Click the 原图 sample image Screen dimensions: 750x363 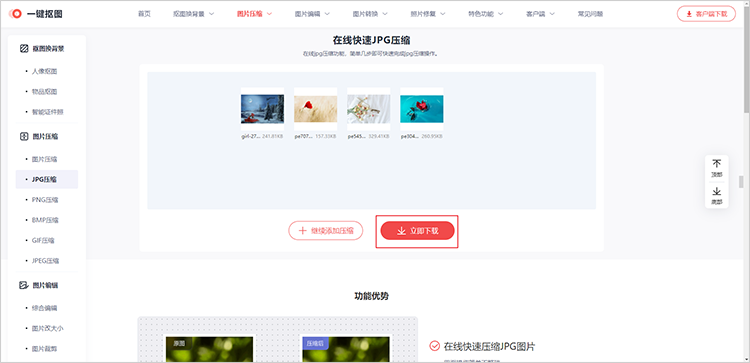point(210,349)
